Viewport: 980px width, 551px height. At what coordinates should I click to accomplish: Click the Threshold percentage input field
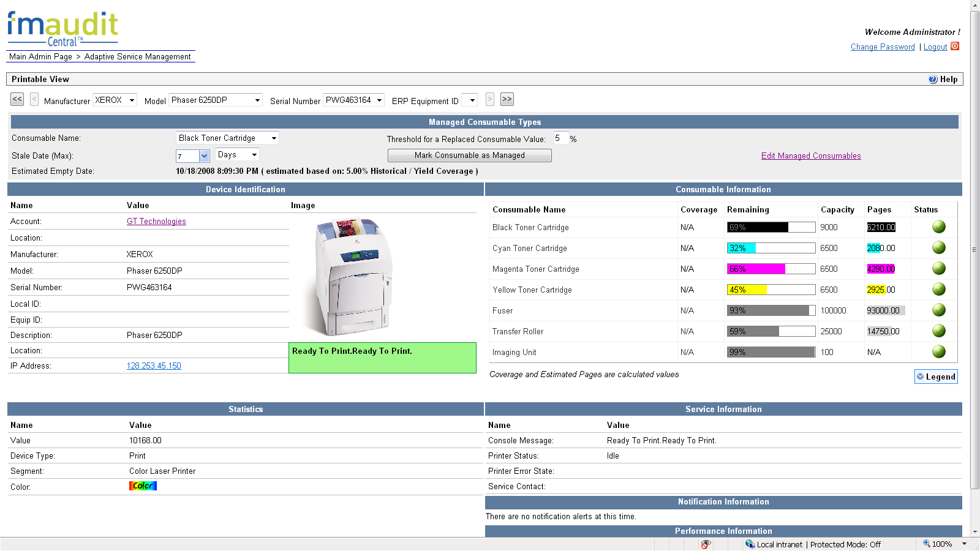pyautogui.click(x=560, y=138)
